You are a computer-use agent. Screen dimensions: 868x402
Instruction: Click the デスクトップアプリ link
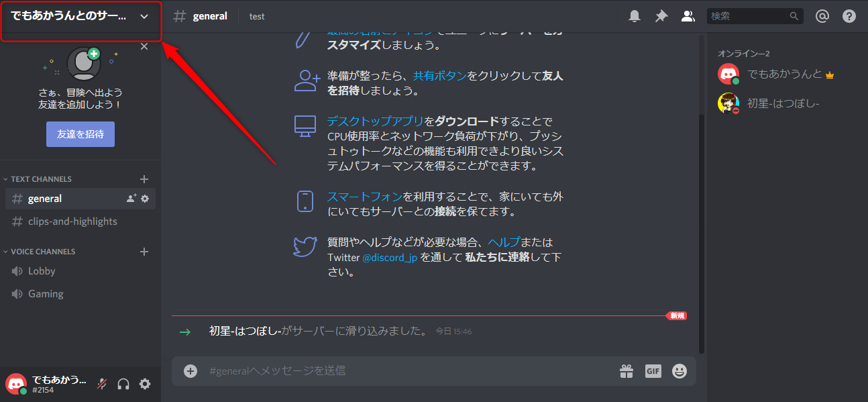pyautogui.click(x=375, y=121)
